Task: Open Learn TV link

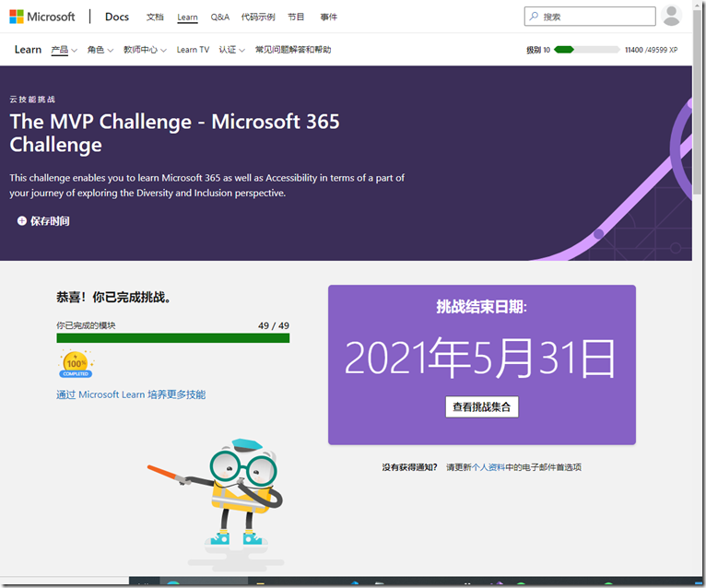Action: tap(193, 50)
